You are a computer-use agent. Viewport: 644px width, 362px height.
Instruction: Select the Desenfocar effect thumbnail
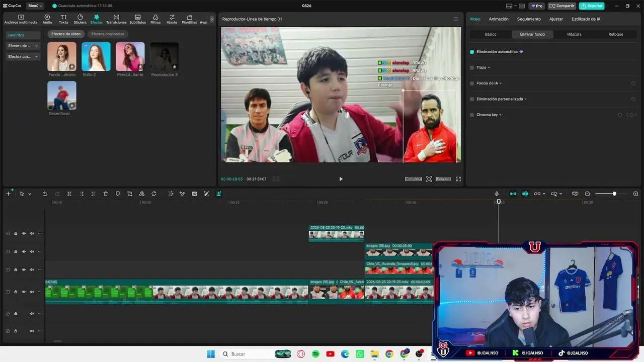[x=62, y=96]
